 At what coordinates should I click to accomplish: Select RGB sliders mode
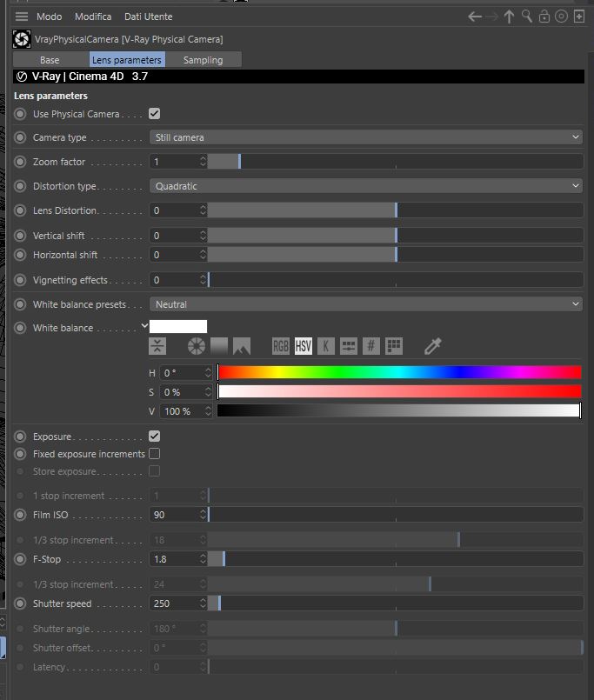pyautogui.click(x=280, y=346)
